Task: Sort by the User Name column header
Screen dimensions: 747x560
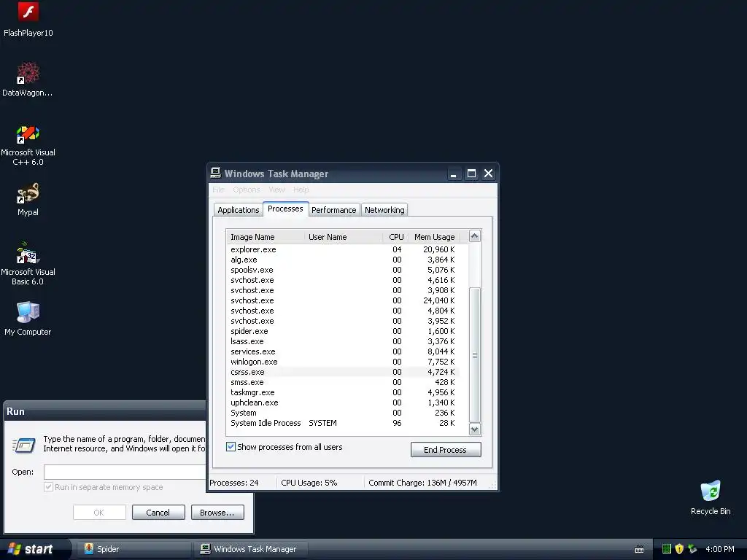Action: tap(344, 237)
